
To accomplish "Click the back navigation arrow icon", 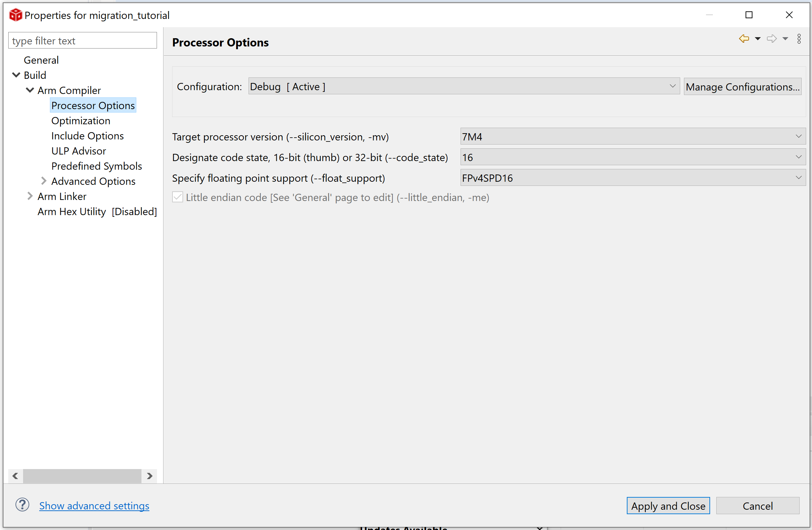I will pyautogui.click(x=744, y=39).
